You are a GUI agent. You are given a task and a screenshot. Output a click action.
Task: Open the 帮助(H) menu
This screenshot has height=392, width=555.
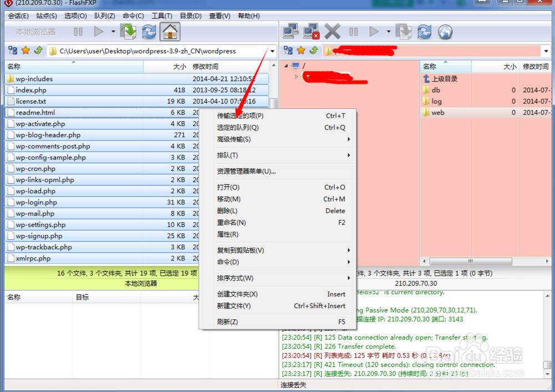click(x=249, y=16)
